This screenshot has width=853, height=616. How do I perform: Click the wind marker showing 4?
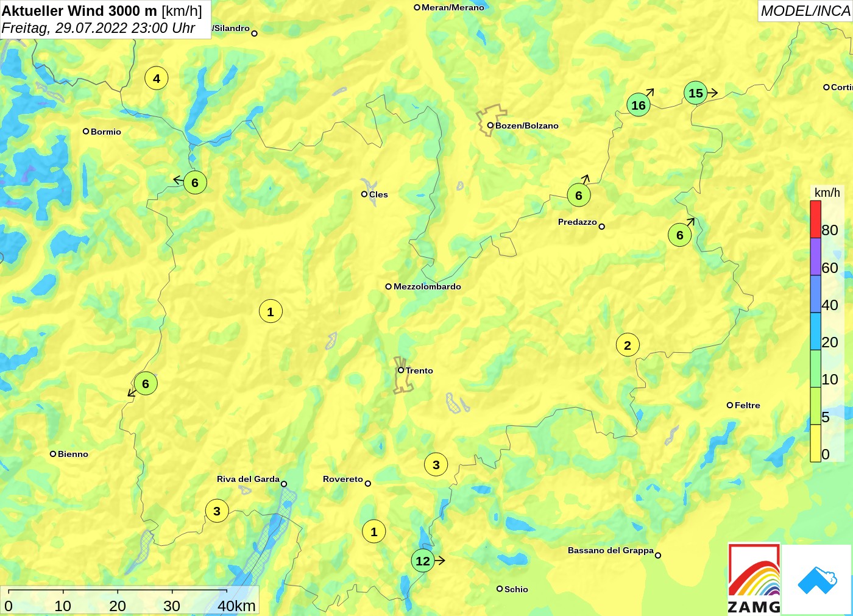tap(157, 79)
